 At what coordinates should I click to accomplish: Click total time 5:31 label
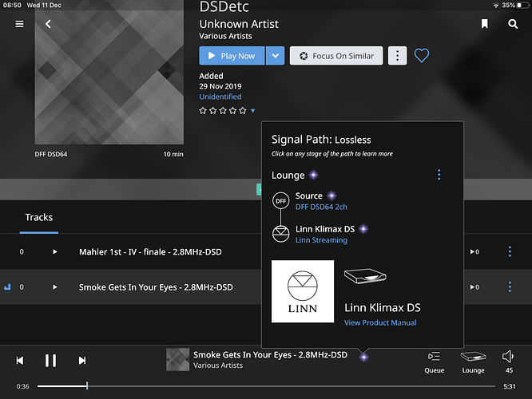(x=510, y=386)
